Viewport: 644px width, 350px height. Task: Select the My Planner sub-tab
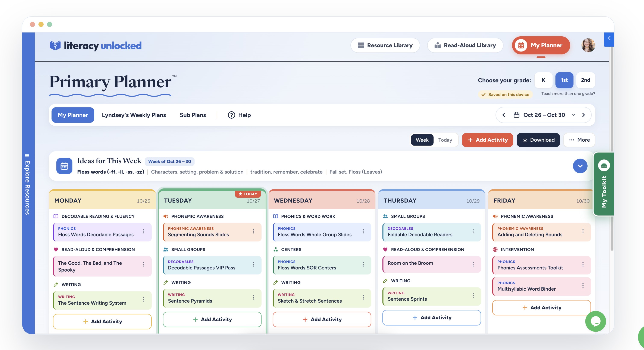(73, 115)
